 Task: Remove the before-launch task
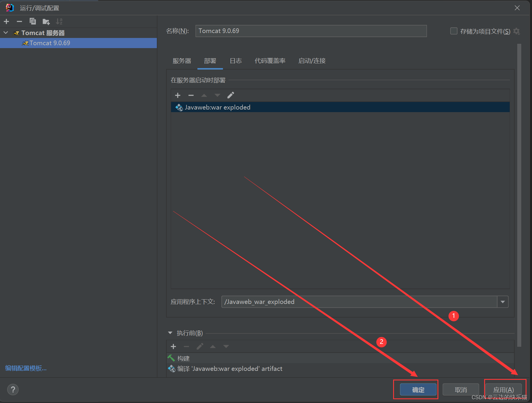[186, 347]
